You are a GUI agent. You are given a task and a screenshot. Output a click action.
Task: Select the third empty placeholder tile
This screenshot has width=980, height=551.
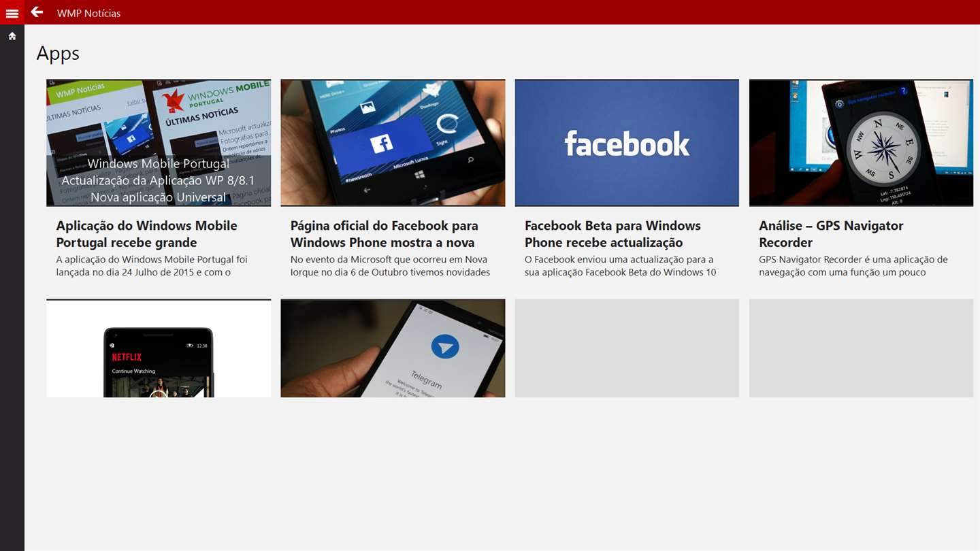(x=627, y=348)
